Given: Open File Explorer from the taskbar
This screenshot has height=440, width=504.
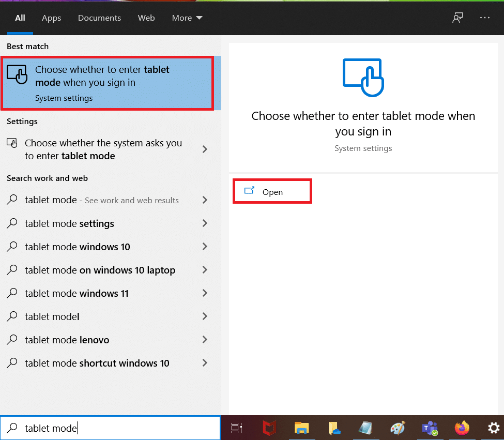Looking at the screenshot, I should [x=302, y=428].
